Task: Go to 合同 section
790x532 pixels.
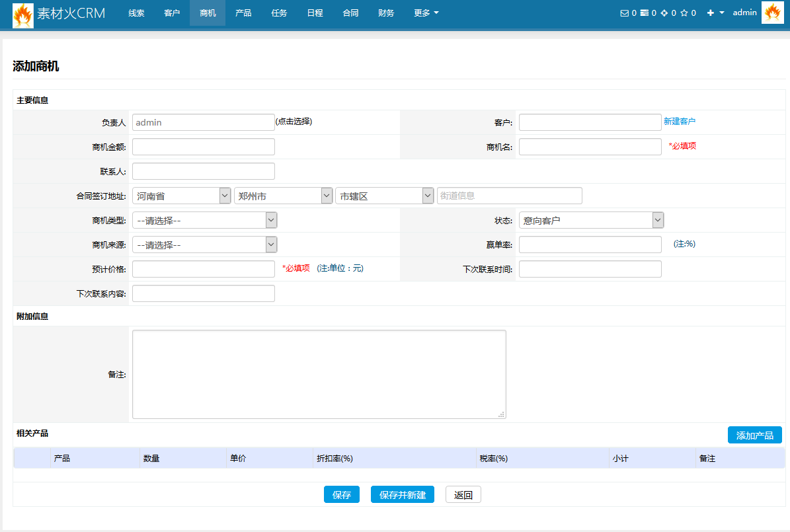Action: (350, 13)
